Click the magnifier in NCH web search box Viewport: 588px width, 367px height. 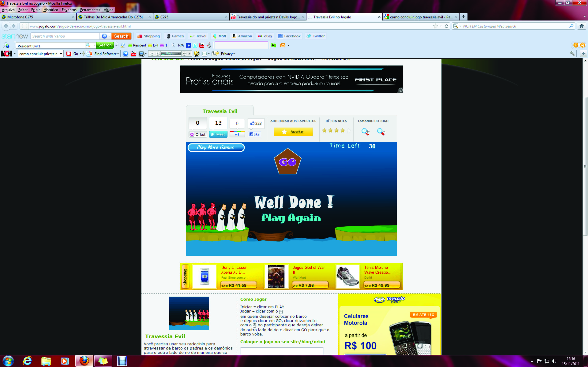571,26
